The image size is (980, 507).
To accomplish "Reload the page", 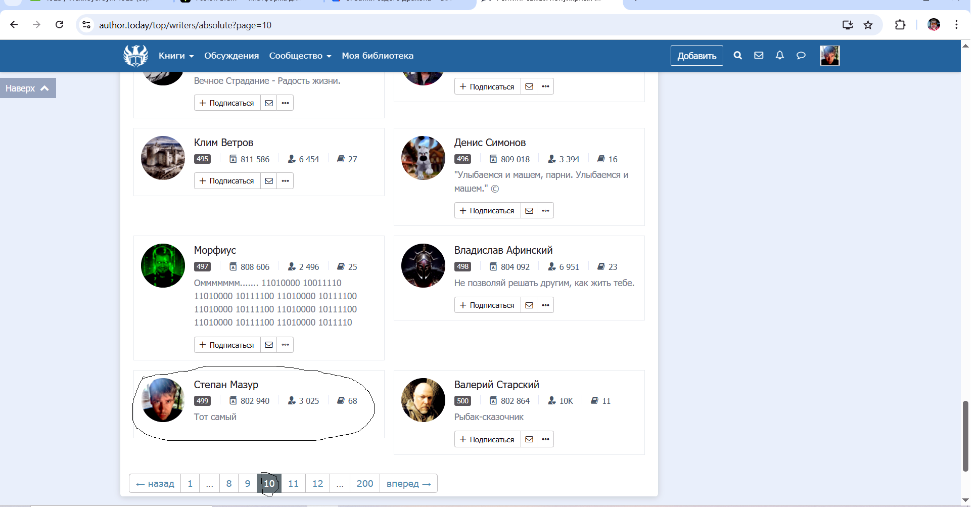I will pos(59,25).
